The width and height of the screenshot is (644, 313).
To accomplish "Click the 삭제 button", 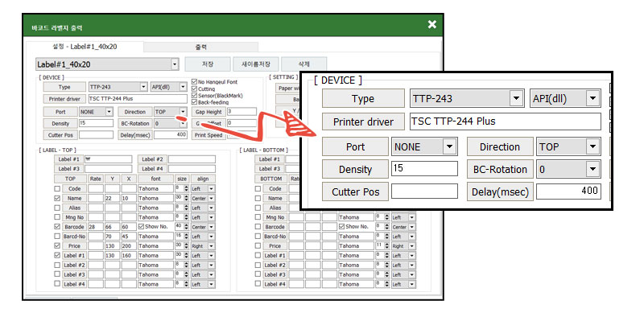I will (x=304, y=64).
